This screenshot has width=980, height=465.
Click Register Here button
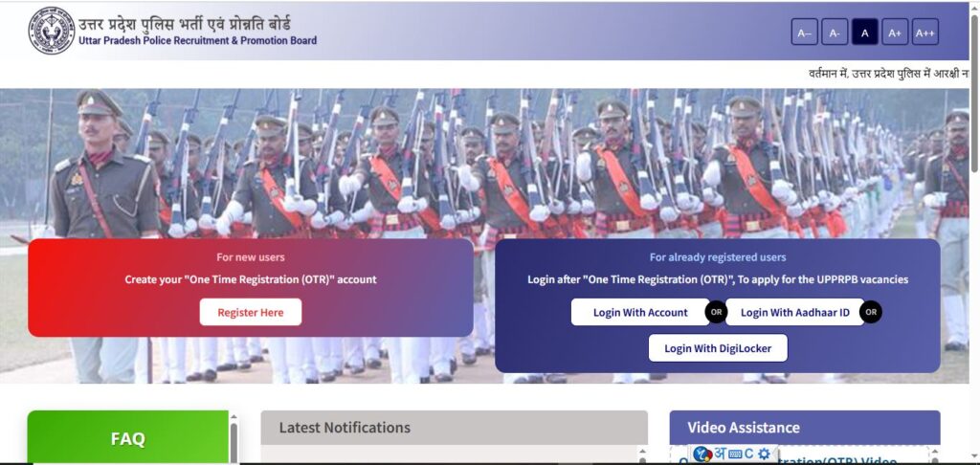tap(251, 312)
